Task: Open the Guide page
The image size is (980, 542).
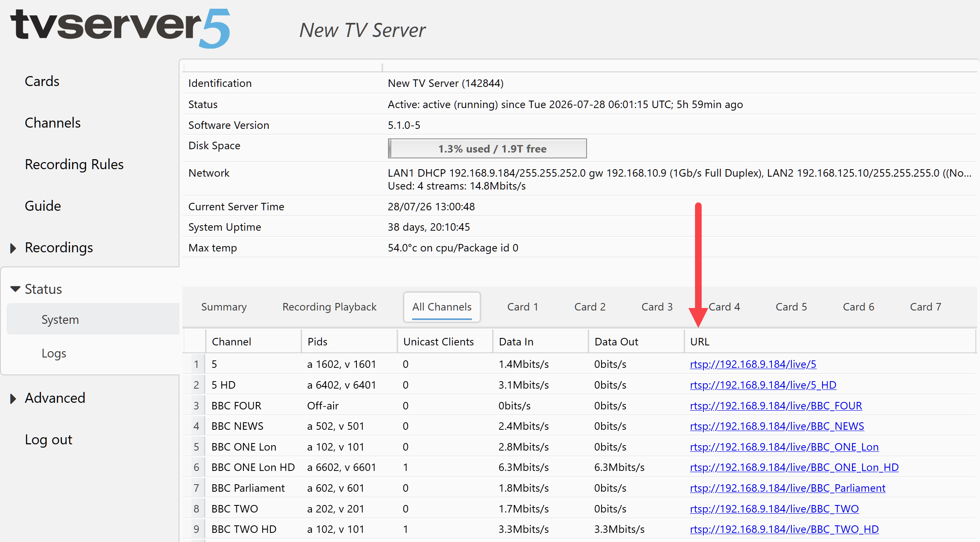Action: click(43, 206)
